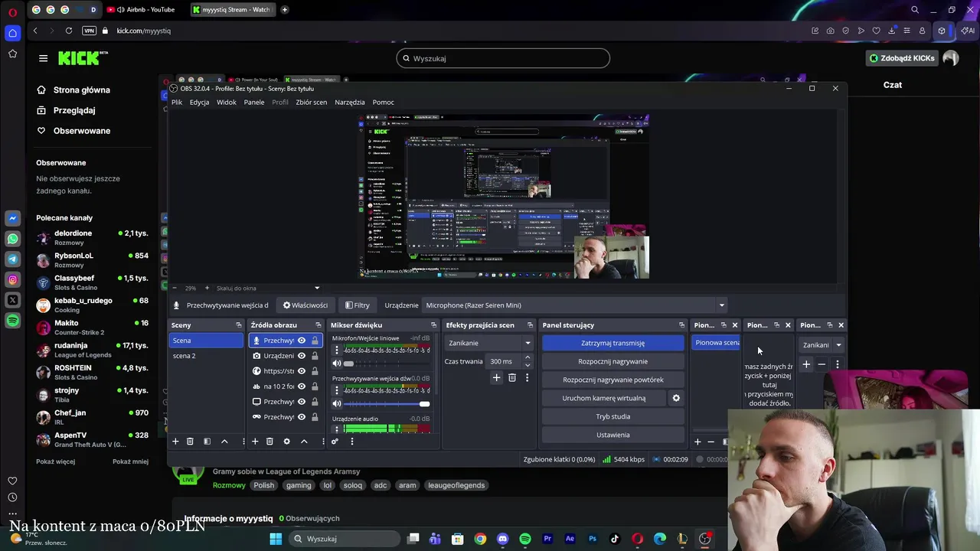
Task: Enable Tryb studia
Action: click(x=612, y=416)
